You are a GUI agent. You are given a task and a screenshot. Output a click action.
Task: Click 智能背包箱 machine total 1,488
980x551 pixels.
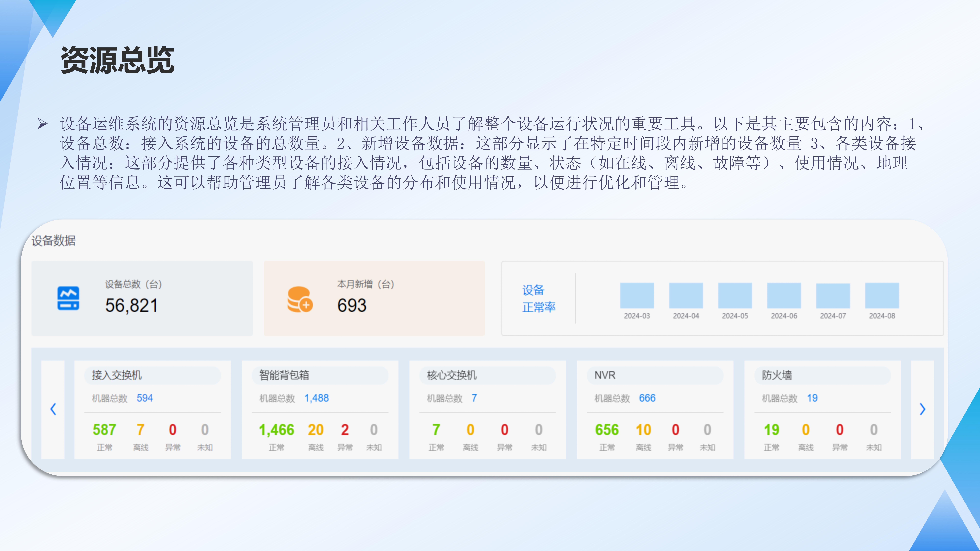point(316,398)
